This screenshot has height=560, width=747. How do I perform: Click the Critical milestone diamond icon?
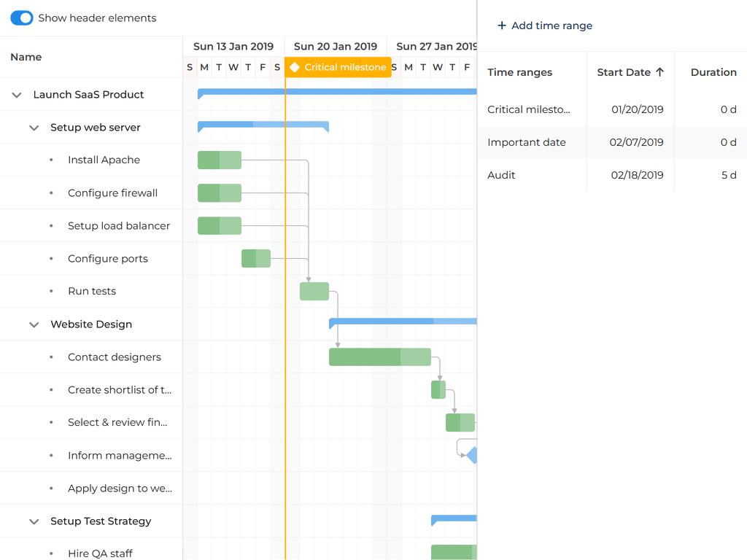[x=295, y=67]
